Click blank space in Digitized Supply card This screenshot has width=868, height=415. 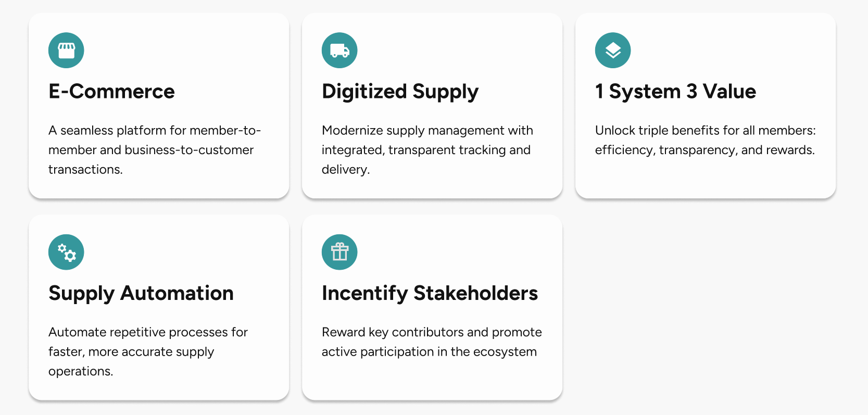point(469,52)
